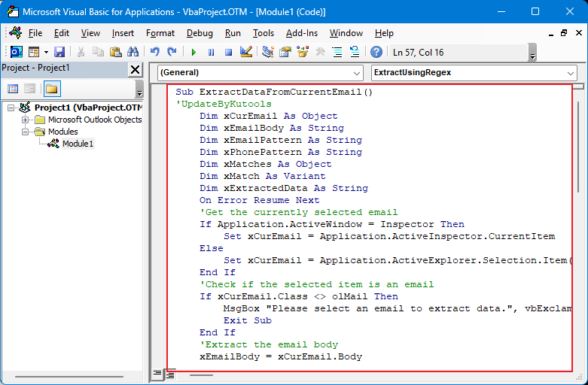588x385 pixels.
Task: Click the Reset (stop) toolbar icon
Action: (227, 52)
